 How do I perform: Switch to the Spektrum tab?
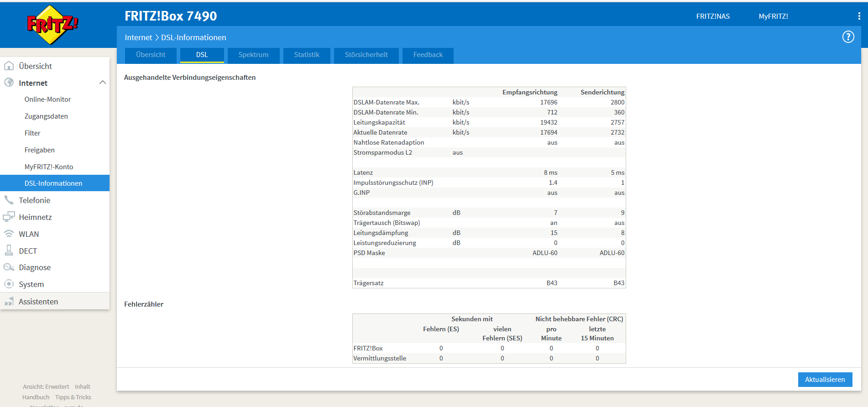point(253,55)
